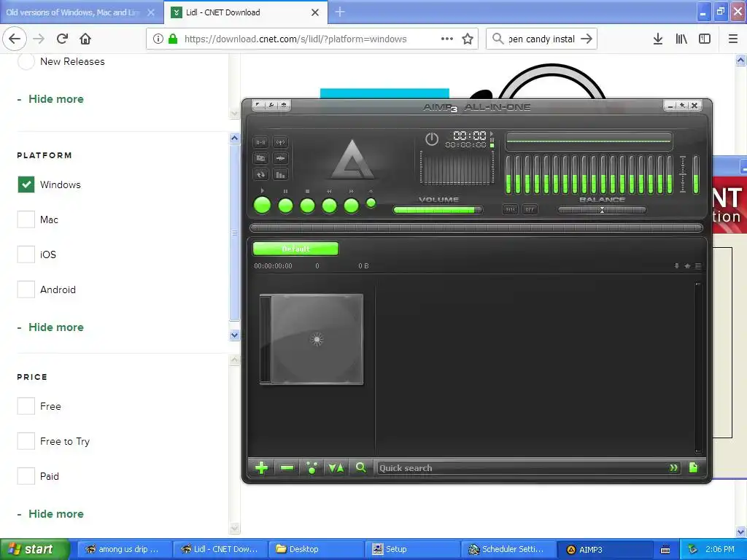747x560 pixels.
Task: Click the star icon in AIMP's playlist header
Action: tap(687, 265)
